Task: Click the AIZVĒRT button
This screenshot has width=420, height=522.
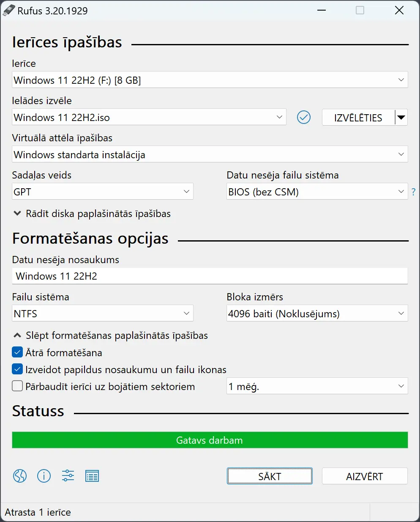Action: click(x=364, y=476)
